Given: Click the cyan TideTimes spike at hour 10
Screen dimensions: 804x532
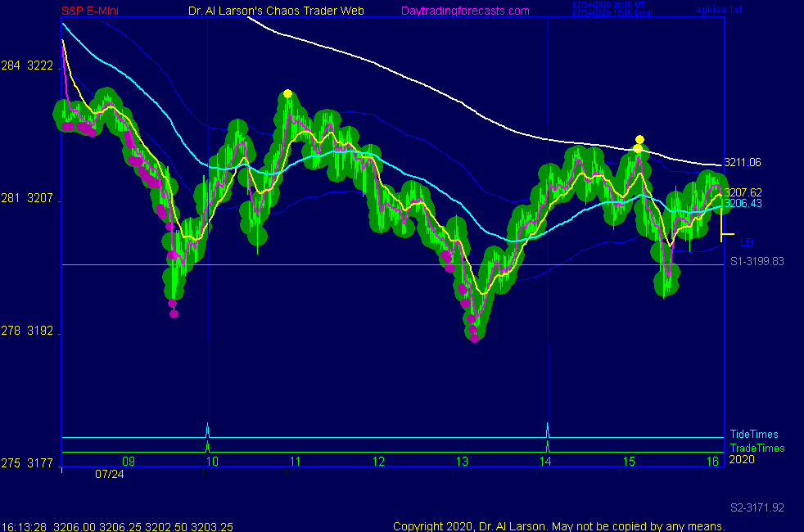Looking at the screenshot, I should tap(207, 430).
